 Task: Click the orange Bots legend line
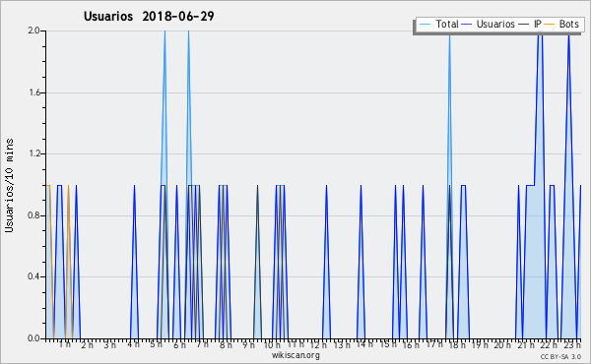550,25
